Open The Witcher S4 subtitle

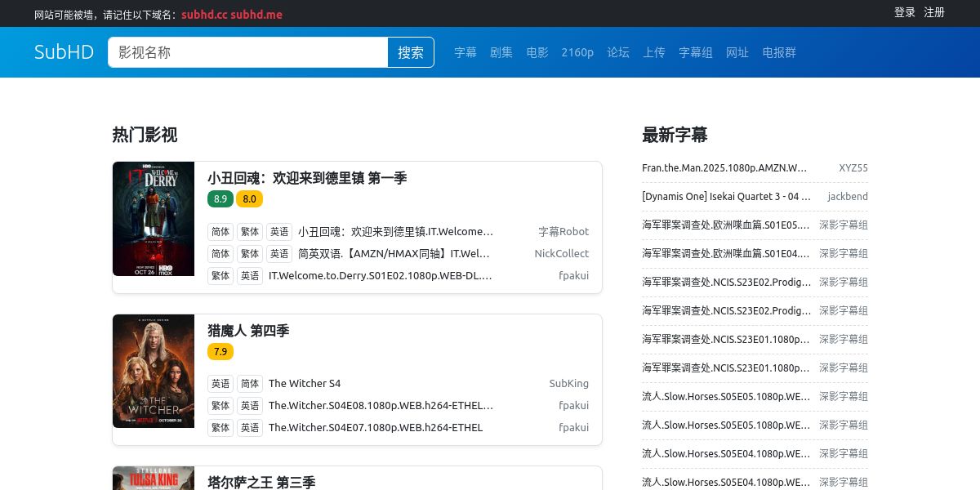tap(305, 384)
